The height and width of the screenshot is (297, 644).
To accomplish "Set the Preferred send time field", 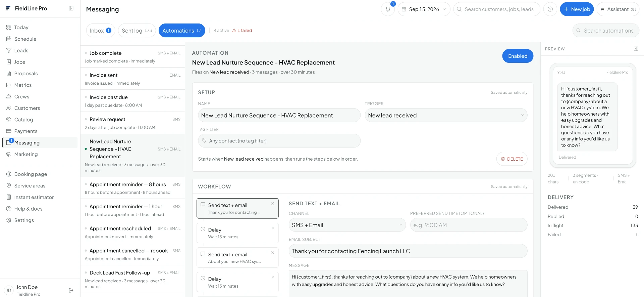I will coord(469,225).
